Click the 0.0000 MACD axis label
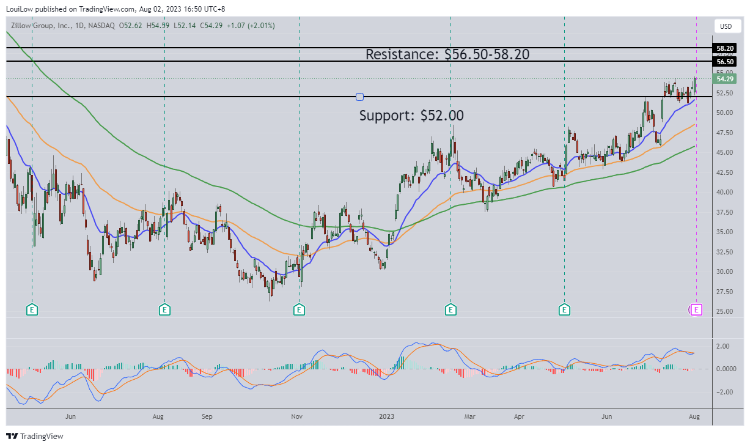This screenshot has width=750, height=447. pos(726,369)
